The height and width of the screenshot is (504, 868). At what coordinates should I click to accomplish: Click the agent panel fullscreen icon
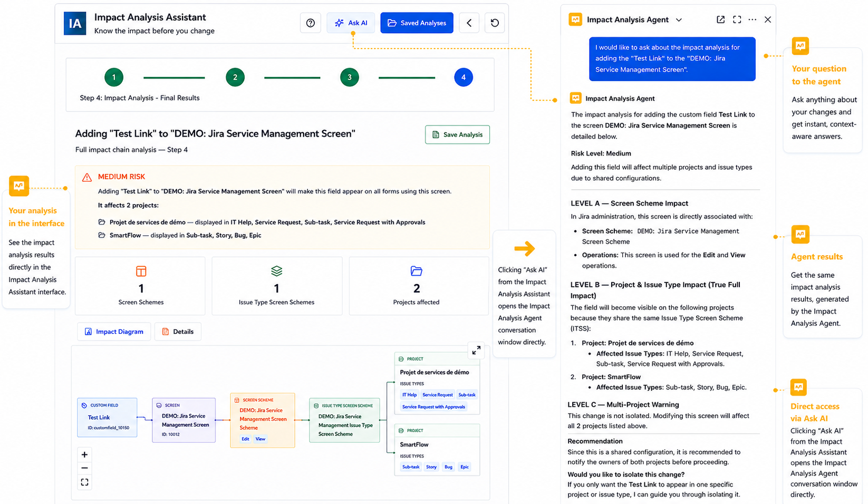(737, 20)
